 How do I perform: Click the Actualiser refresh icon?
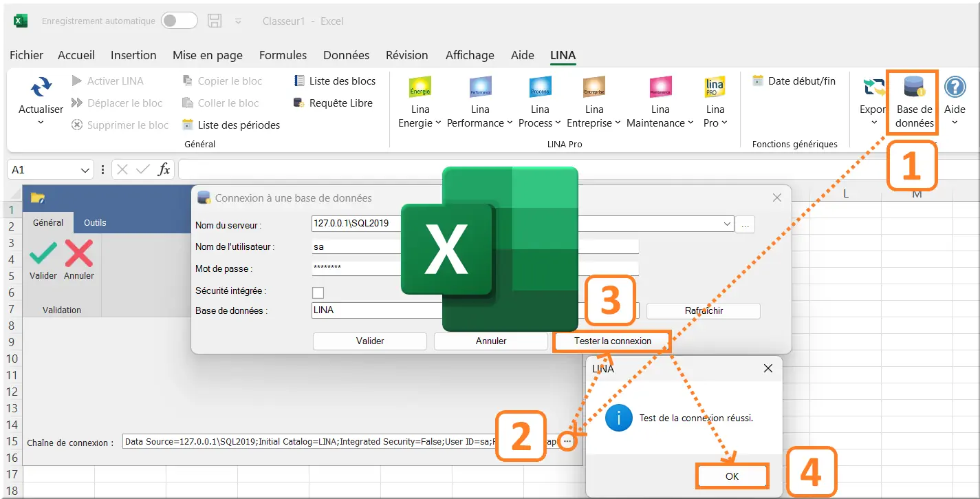pyautogui.click(x=41, y=87)
